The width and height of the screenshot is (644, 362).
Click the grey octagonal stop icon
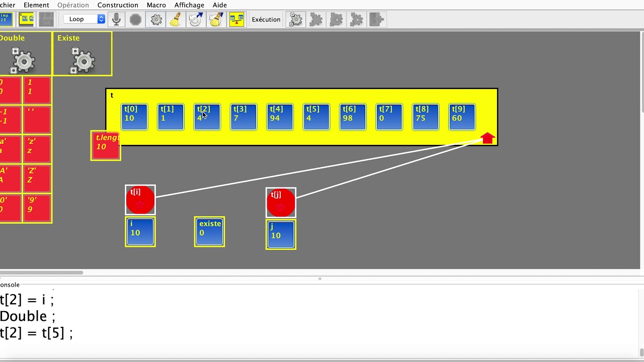(x=136, y=20)
